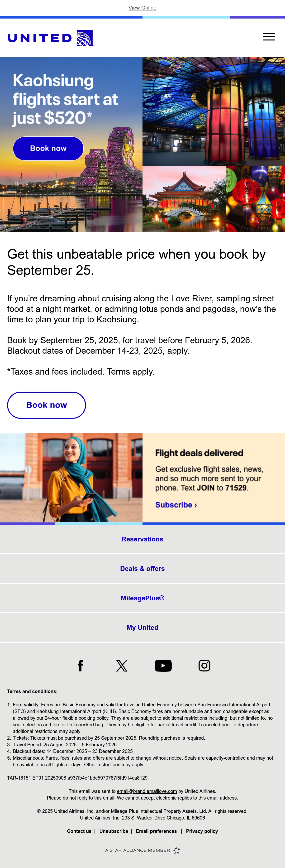Click the Unsubscribe footer link
This screenshot has width=285, height=868.
114,831
